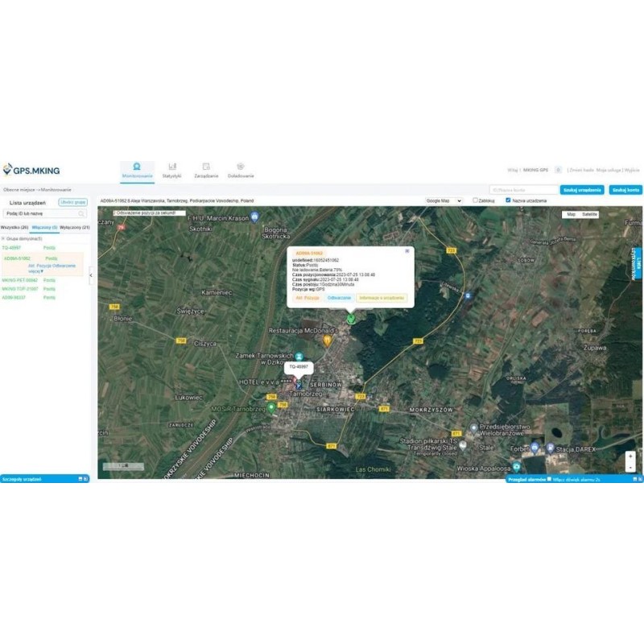Enable the Zablokuj checkbox

click(x=476, y=200)
